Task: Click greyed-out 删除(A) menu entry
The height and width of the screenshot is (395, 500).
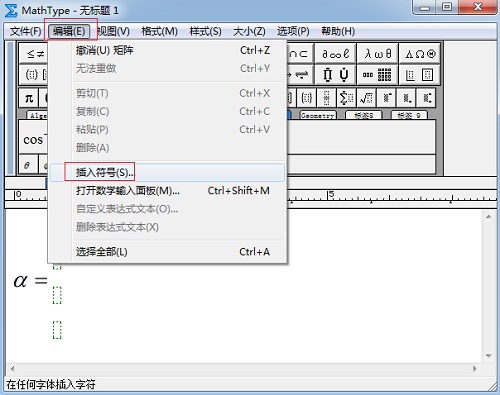Action: [x=167, y=147]
